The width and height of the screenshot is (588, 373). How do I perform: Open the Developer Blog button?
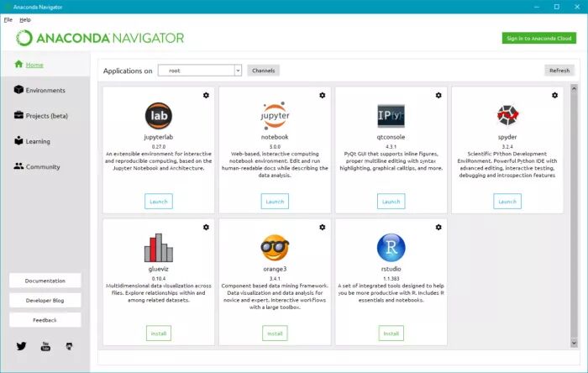click(x=45, y=300)
